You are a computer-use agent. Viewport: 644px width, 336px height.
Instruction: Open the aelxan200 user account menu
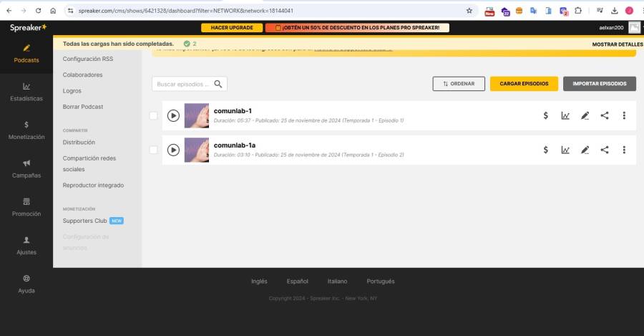tap(611, 27)
